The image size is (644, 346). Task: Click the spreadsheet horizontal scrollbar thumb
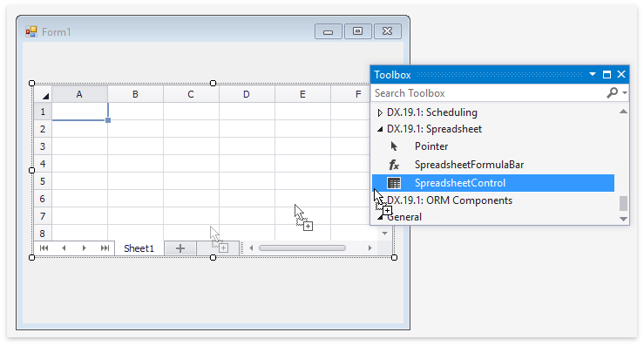tap(302, 248)
